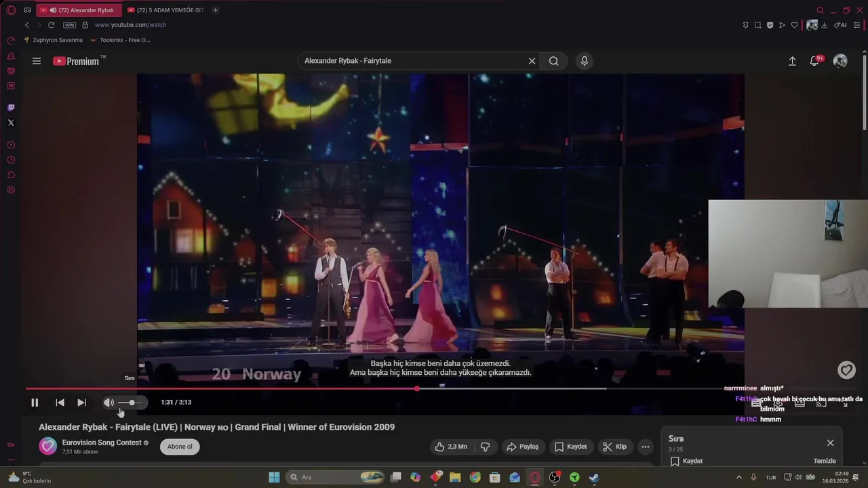Click the Windows taskbar Ara search box

[x=336, y=477]
